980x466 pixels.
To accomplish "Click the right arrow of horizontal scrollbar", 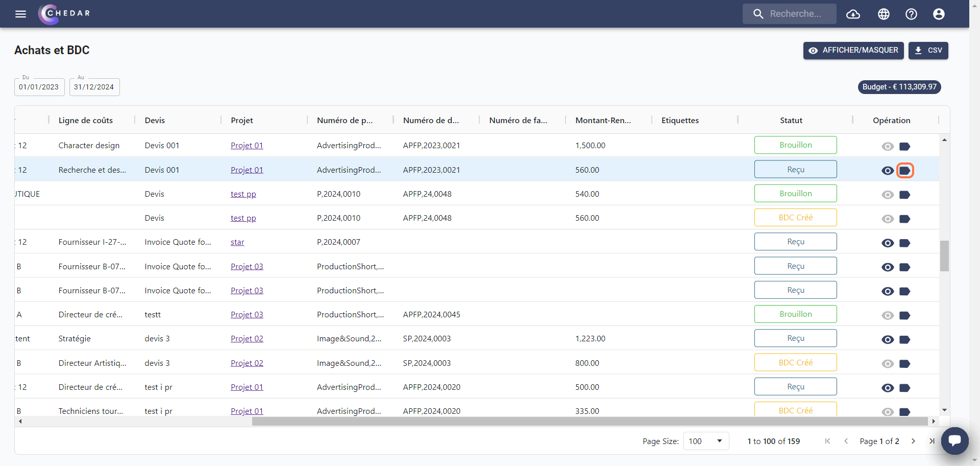I will 934,422.
